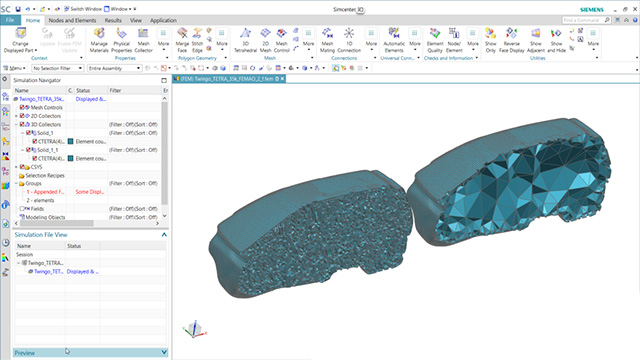Click the Find a Command search field
640x360 pixels.
coord(586,20)
